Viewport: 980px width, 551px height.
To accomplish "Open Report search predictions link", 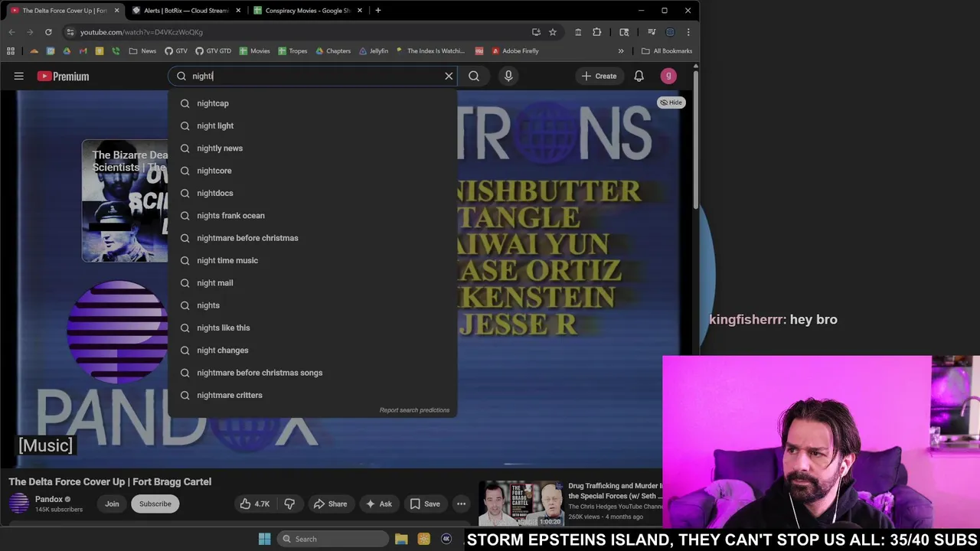I will (414, 410).
